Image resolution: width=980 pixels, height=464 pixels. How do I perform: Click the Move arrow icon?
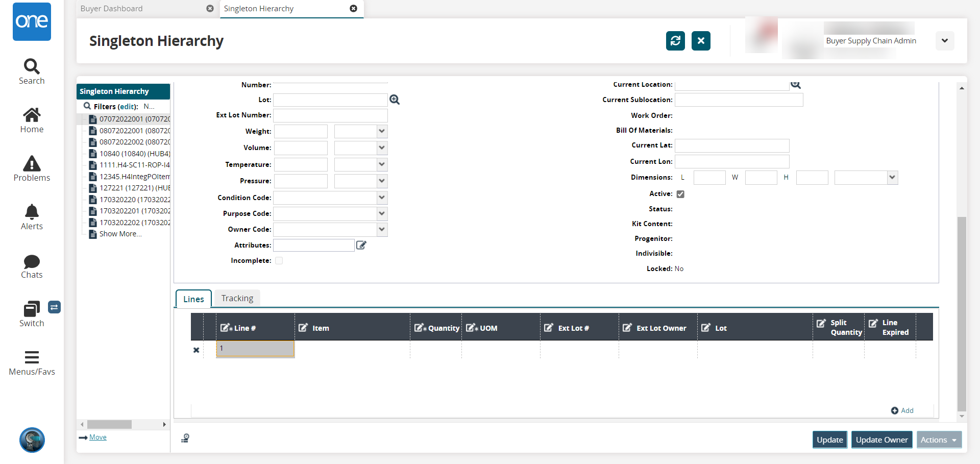pyautogui.click(x=83, y=437)
